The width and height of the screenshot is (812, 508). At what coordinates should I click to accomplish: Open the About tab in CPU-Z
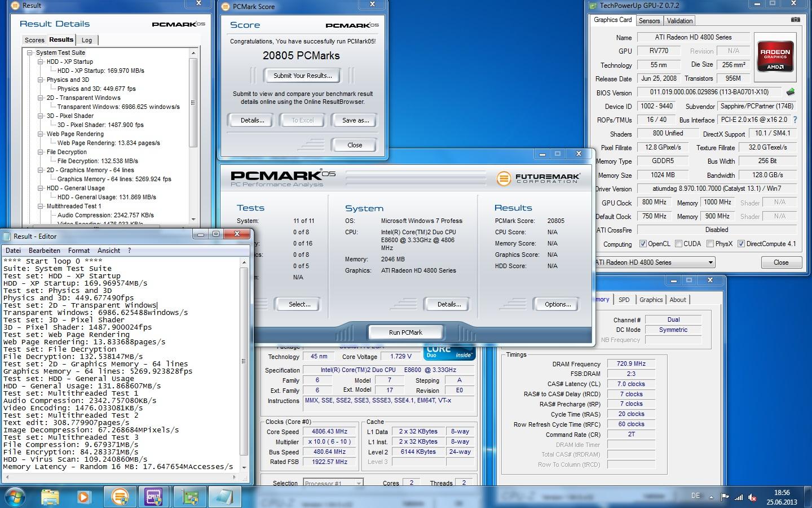678,300
